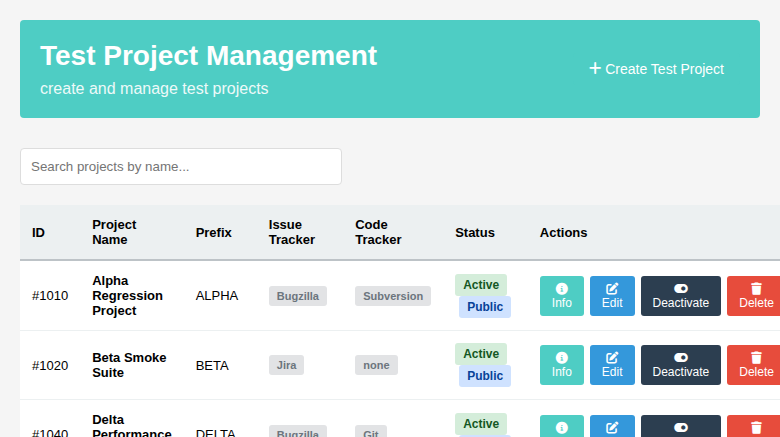Click Active badge in the DELTA row

point(481,424)
